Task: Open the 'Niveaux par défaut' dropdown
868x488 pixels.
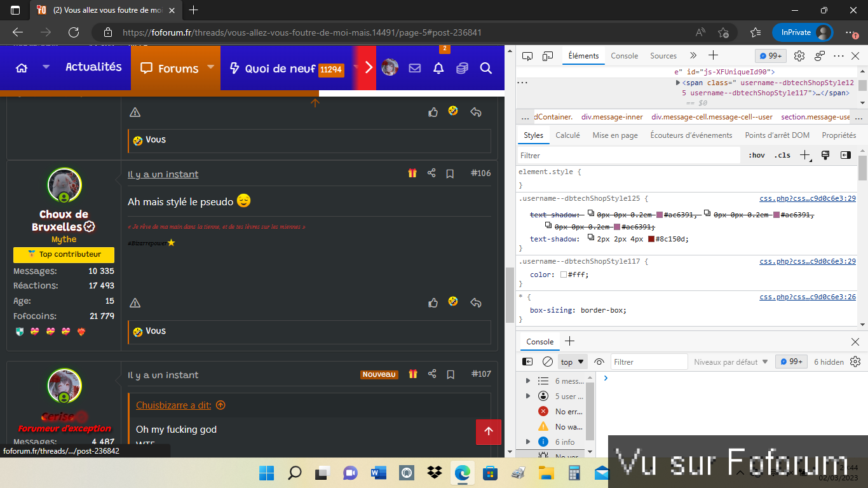Action: (x=731, y=362)
